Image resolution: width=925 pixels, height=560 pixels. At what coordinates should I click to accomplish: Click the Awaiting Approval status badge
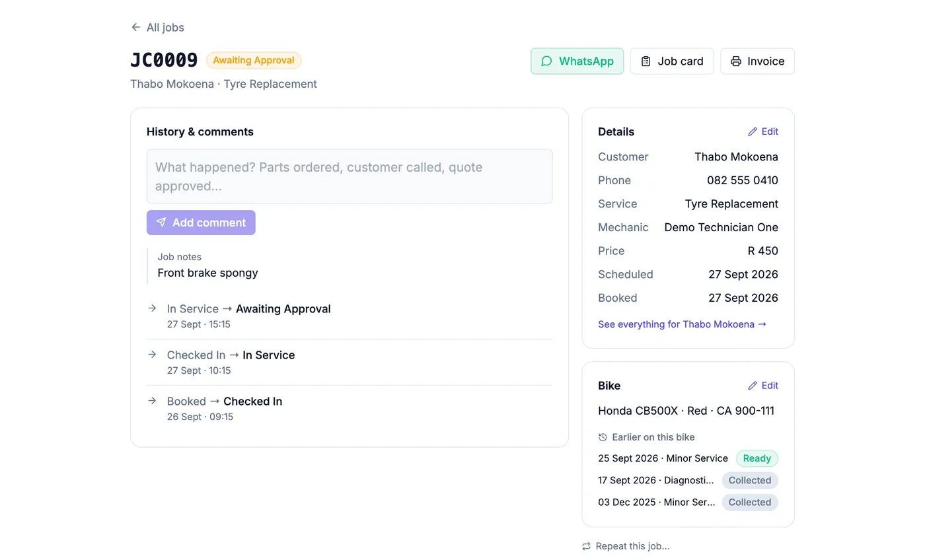click(254, 60)
